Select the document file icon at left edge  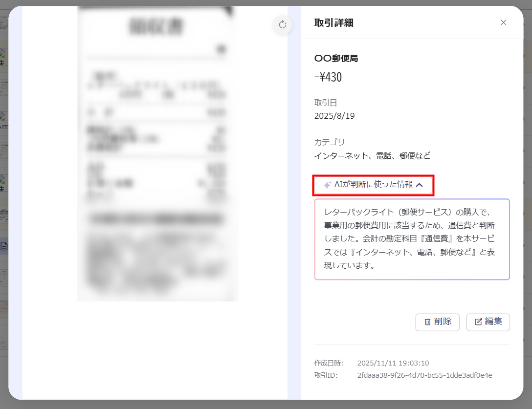click(x=4, y=246)
